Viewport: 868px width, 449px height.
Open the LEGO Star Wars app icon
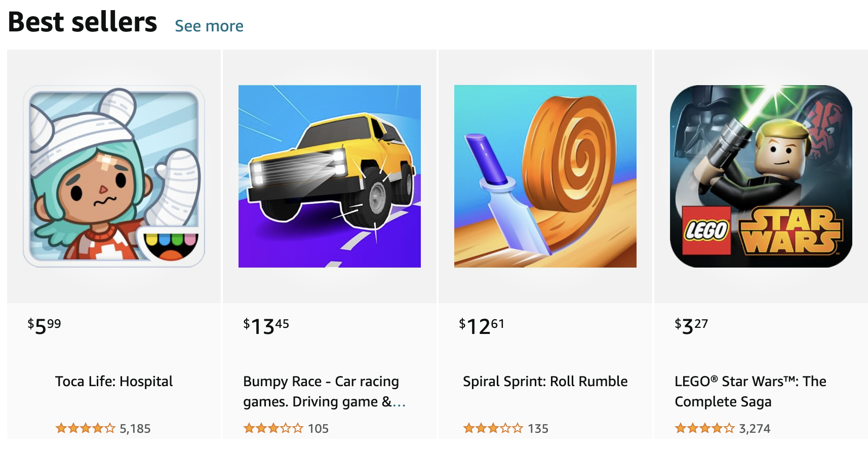click(761, 176)
